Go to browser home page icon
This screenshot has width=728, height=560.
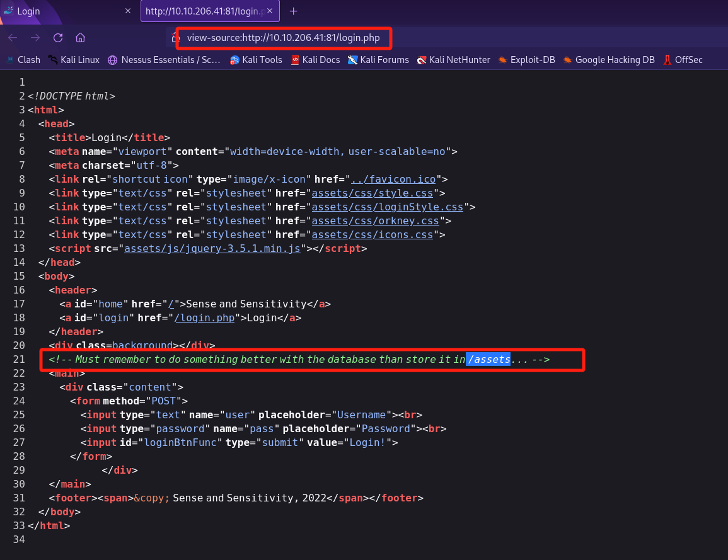pos(80,38)
